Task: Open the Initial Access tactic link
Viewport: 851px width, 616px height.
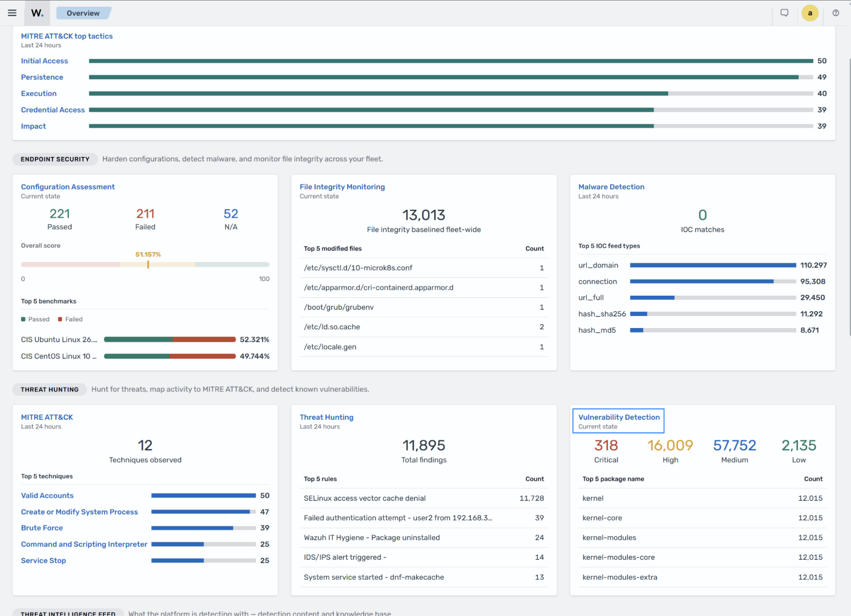Action: coord(44,61)
